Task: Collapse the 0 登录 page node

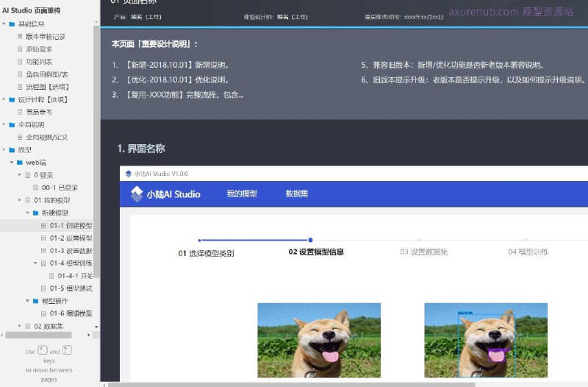Action: 20,175
